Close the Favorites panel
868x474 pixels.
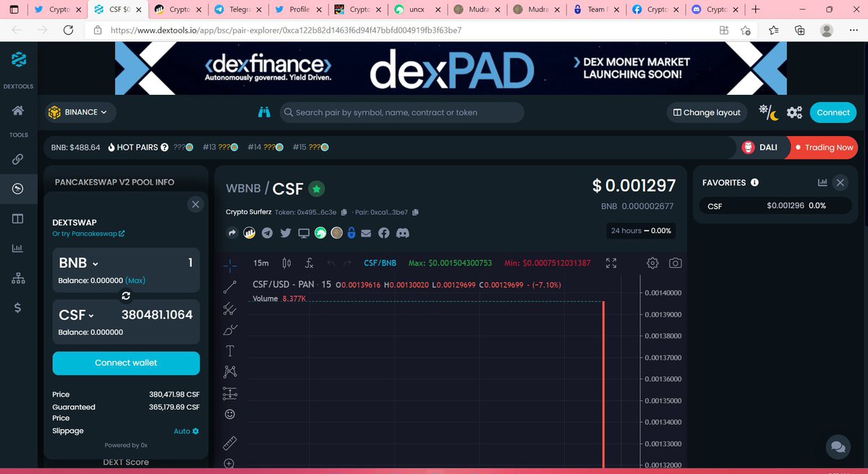coord(841,183)
